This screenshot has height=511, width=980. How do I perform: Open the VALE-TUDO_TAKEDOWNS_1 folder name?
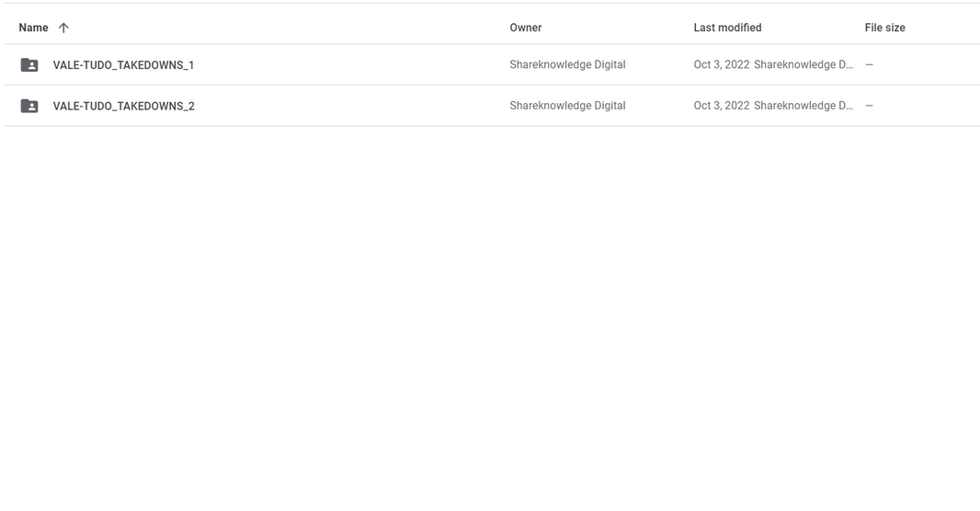pos(124,65)
